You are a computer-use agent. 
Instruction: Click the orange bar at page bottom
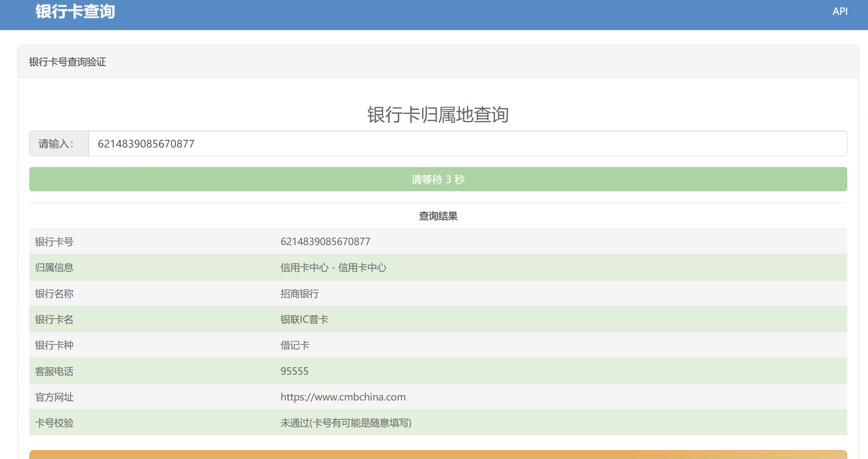point(438,455)
